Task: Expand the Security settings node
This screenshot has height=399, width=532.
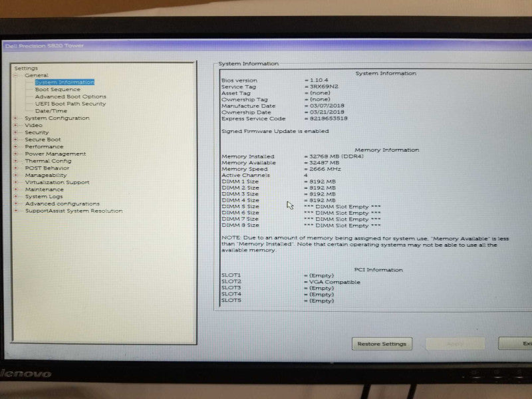Action: point(15,132)
